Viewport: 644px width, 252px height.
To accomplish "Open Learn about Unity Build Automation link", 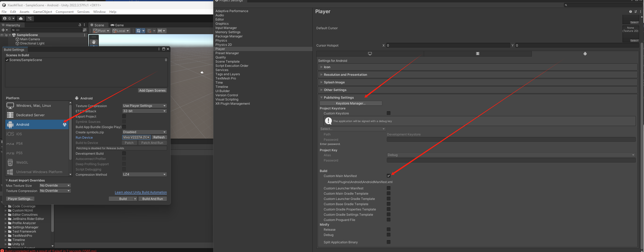I will point(141,192).
